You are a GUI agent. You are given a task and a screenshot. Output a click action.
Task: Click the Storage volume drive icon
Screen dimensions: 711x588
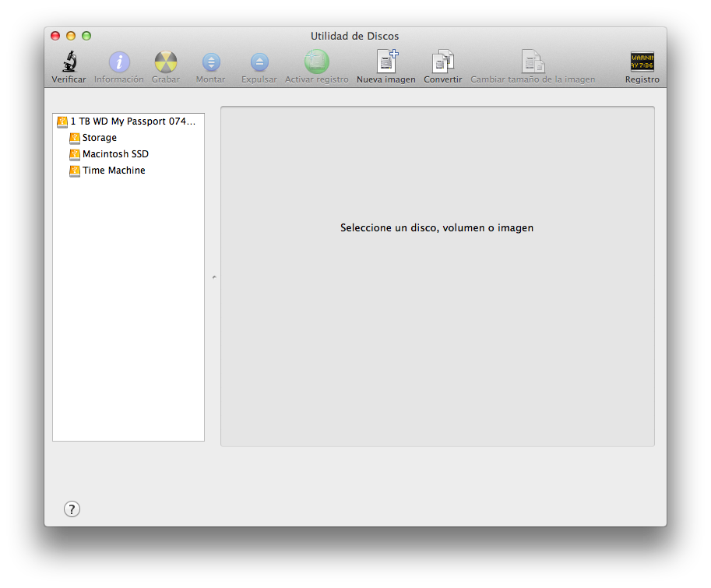(x=74, y=138)
